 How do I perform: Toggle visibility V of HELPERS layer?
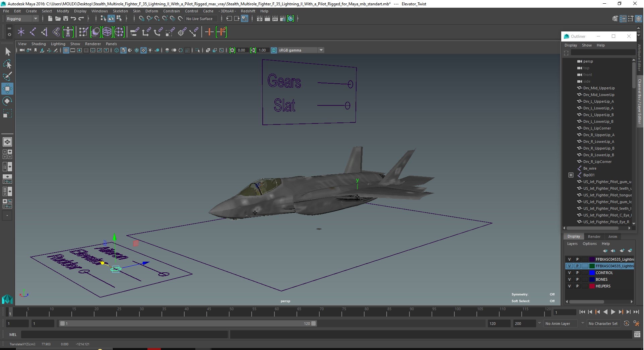pyautogui.click(x=569, y=286)
